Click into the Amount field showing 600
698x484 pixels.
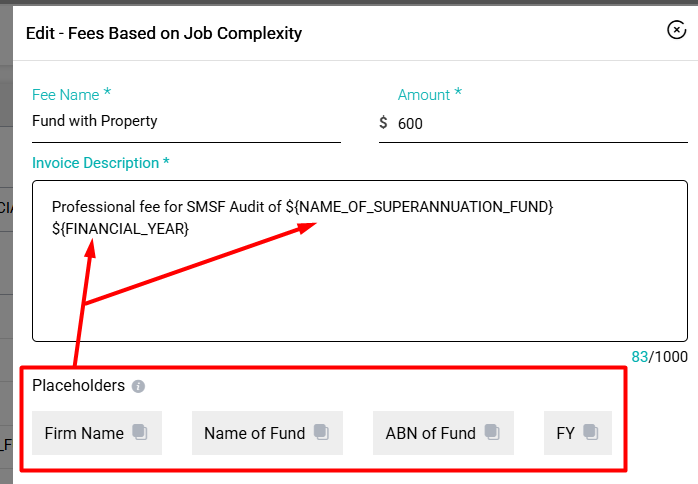542,123
